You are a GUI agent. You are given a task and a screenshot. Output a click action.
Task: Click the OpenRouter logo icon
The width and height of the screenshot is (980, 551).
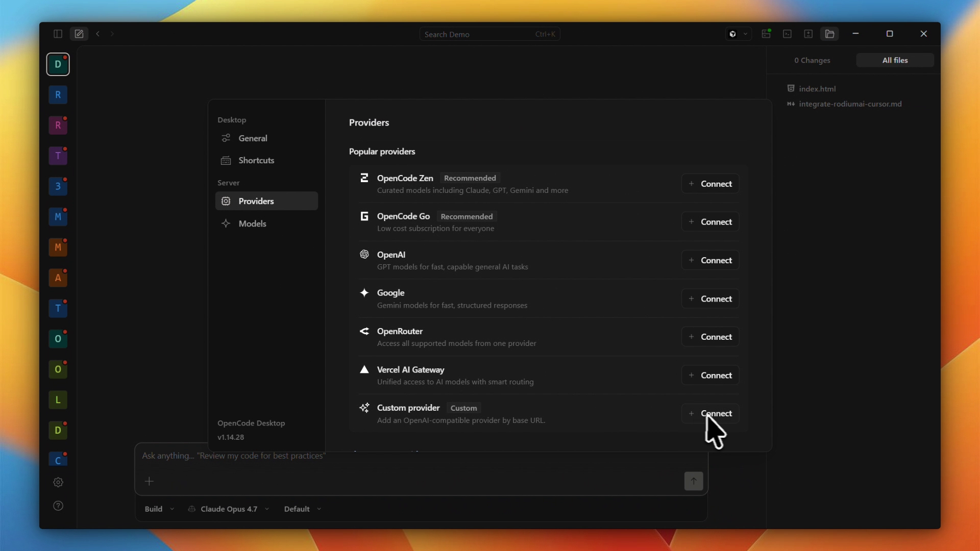(x=364, y=331)
